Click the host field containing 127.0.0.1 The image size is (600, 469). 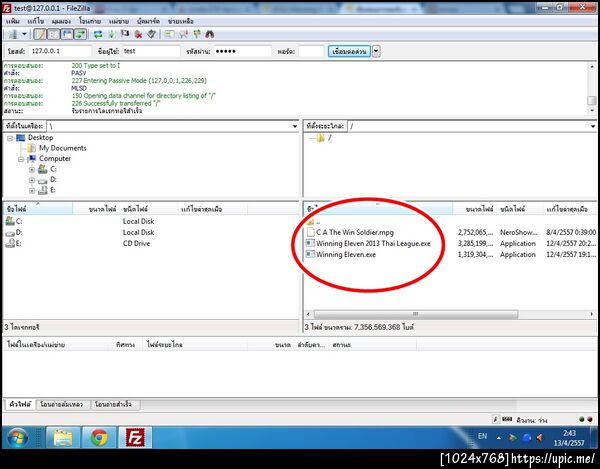(60, 51)
